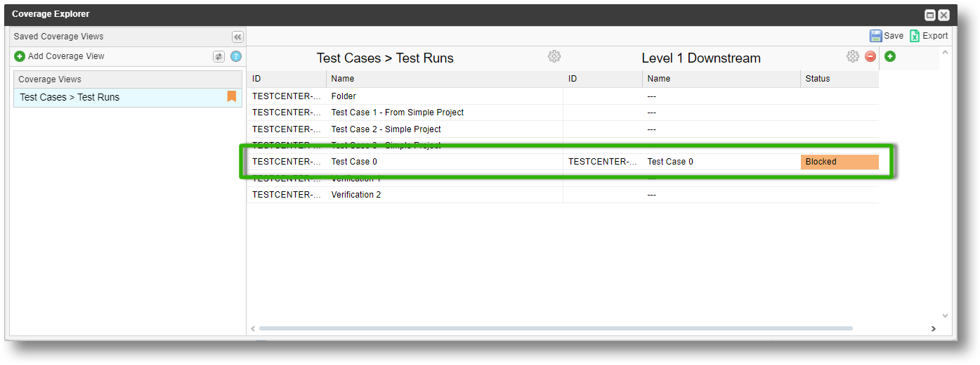Open settings gear for Test Cases > Test Runs

click(554, 56)
